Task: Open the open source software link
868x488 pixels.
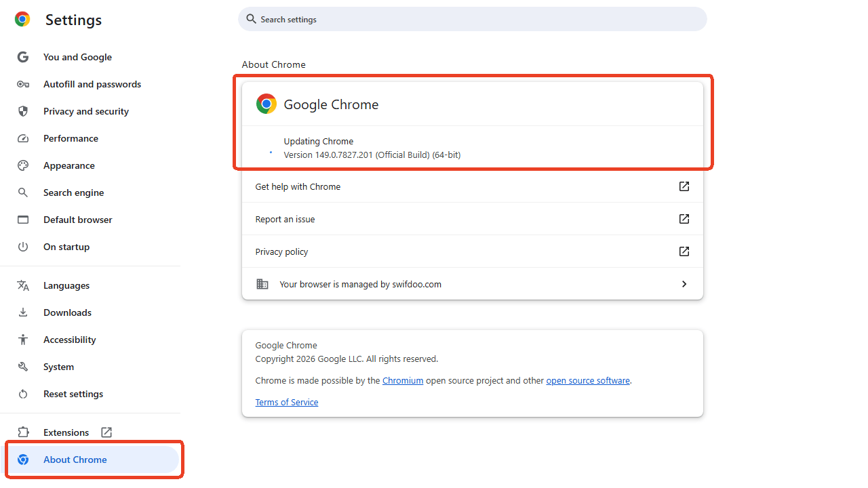Action: pyautogui.click(x=588, y=380)
